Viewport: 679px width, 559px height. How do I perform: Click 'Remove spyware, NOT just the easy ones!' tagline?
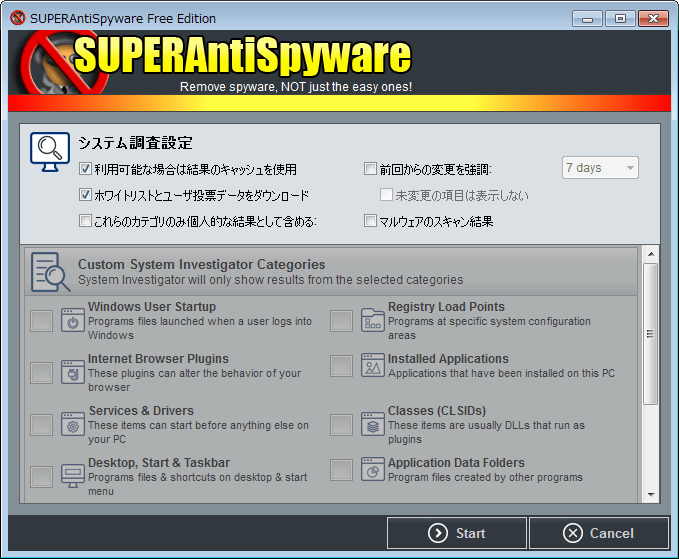pyautogui.click(x=296, y=87)
